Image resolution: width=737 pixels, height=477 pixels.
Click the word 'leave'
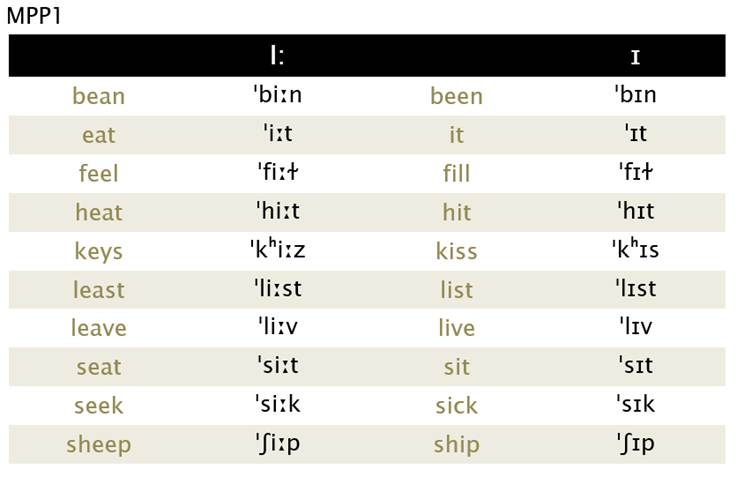(x=99, y=328)
